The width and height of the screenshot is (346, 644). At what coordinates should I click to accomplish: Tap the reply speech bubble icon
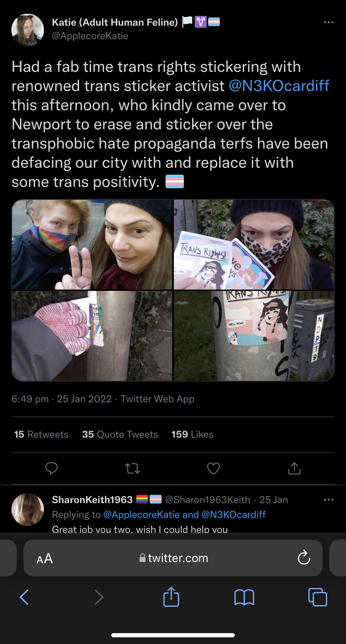(51, 468)
